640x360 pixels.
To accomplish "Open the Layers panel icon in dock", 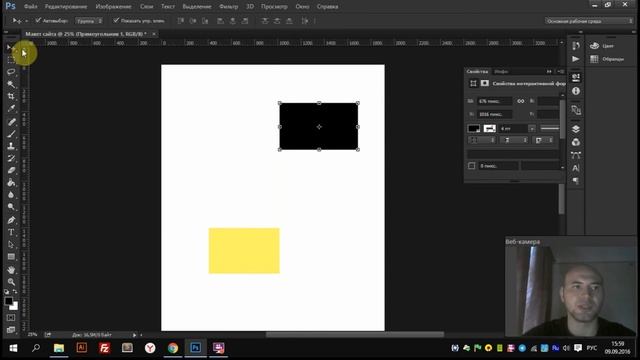I will [x=576, y=129].
